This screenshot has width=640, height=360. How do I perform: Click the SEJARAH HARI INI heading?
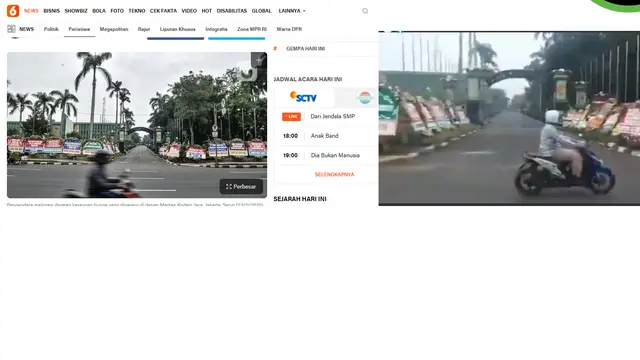pyautogui.click(x=300, y=199)
